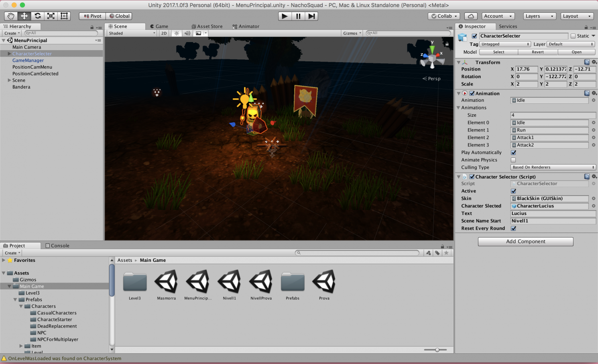Open the Layers dropdown
Viewport: 598px width, 364px height.
(539, 16)
